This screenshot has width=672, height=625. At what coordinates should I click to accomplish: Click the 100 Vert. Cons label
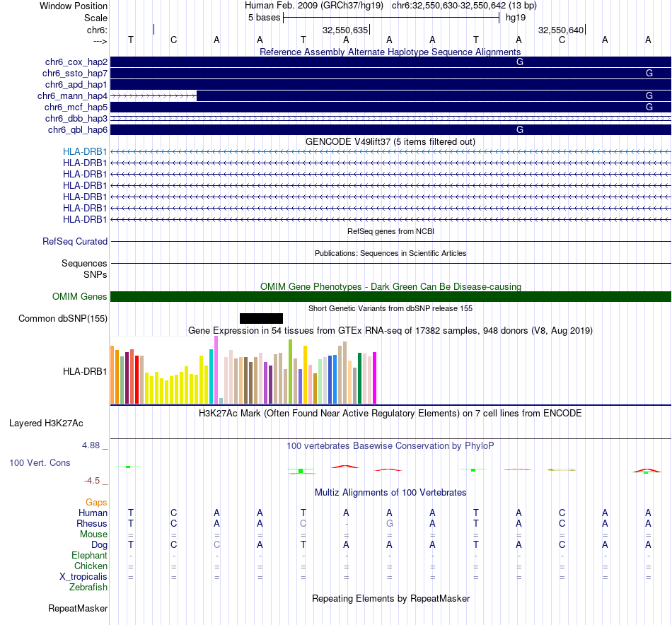pyautogui.click(x=40, y=462)
